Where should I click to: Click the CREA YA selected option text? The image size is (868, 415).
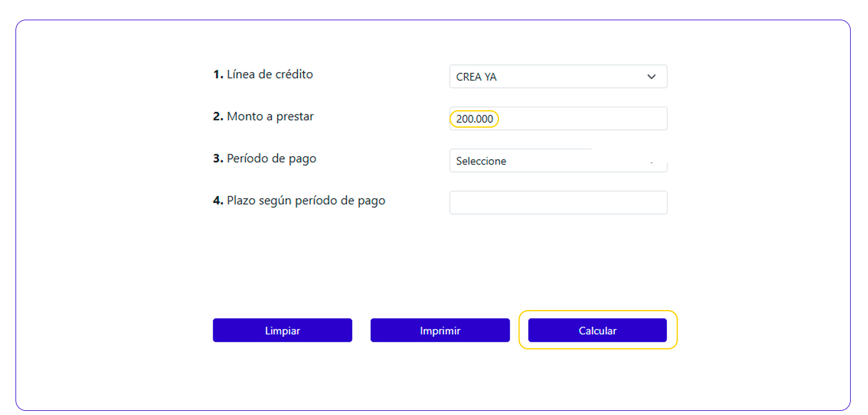click(x=476, y=77)
